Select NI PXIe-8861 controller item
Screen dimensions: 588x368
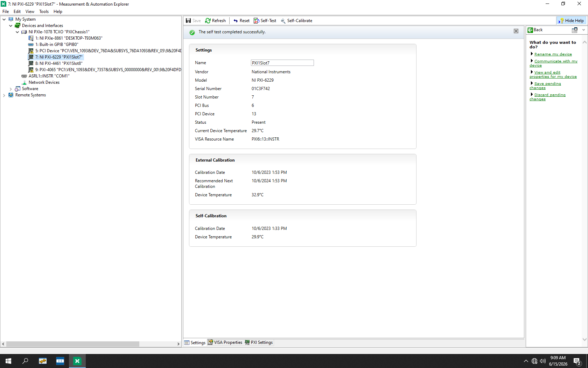69,38
